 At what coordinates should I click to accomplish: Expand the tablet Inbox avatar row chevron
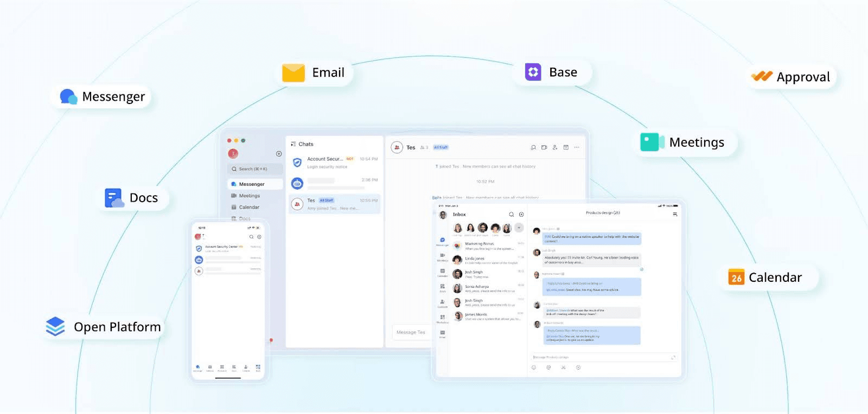[519, 228]
